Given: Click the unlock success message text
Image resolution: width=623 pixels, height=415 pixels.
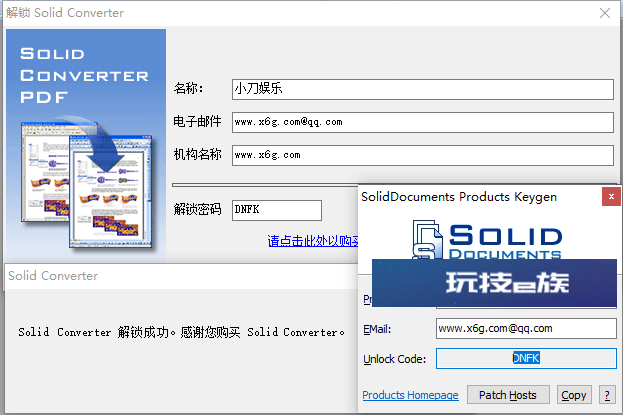Looking at the screenshot, I should click(x=181, y=332).
